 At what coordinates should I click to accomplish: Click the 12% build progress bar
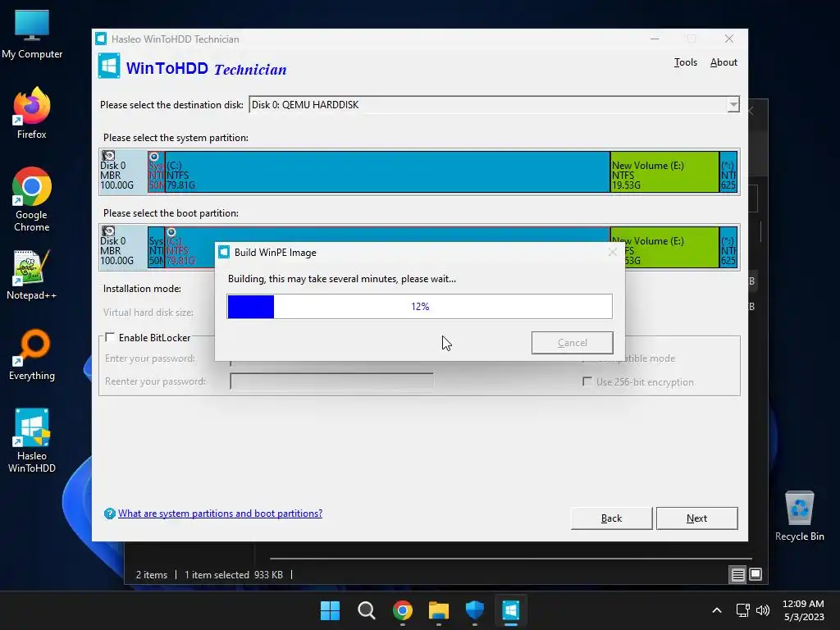tap(419, 307)
